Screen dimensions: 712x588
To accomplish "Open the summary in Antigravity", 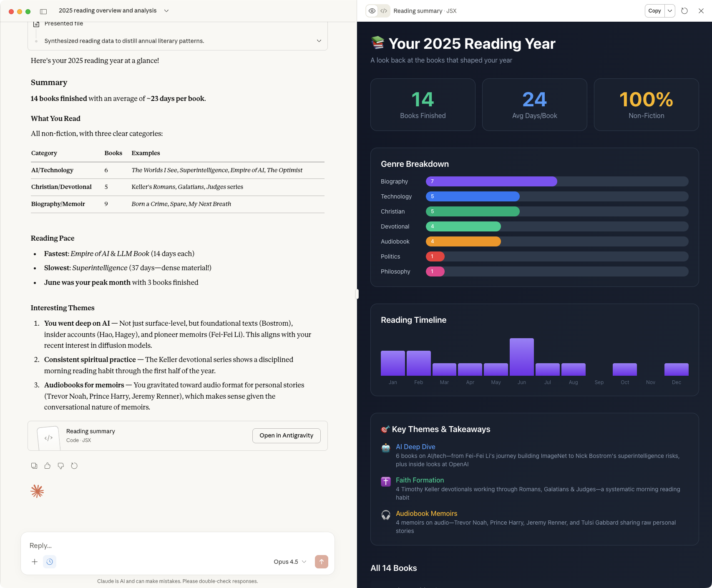I will (286, 435).
